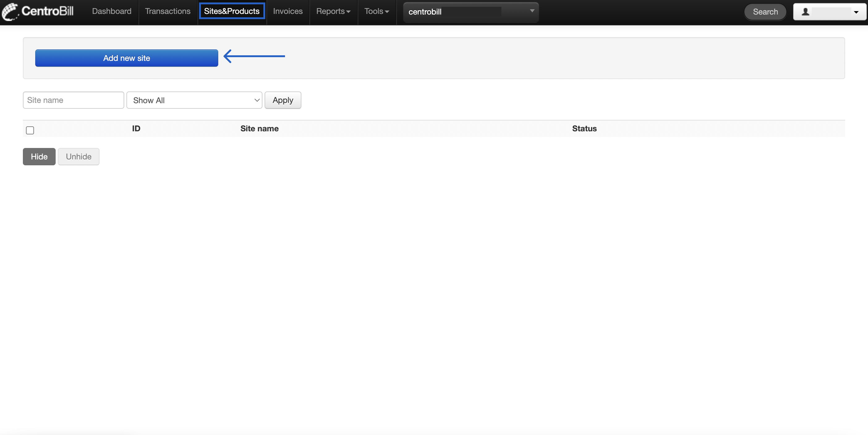The image size is (868, 435).
Task: Click the ID column header
Action: click(136, 128)
